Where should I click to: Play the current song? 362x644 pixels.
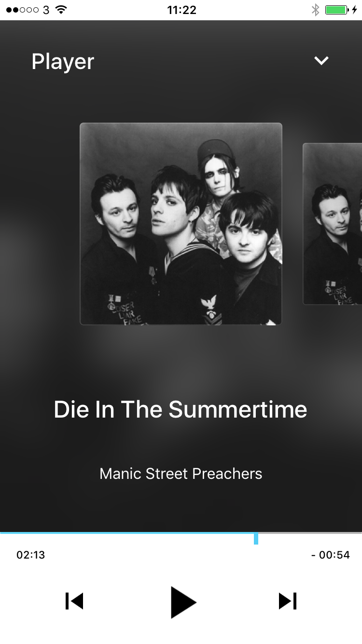click(x=183, y=602)
